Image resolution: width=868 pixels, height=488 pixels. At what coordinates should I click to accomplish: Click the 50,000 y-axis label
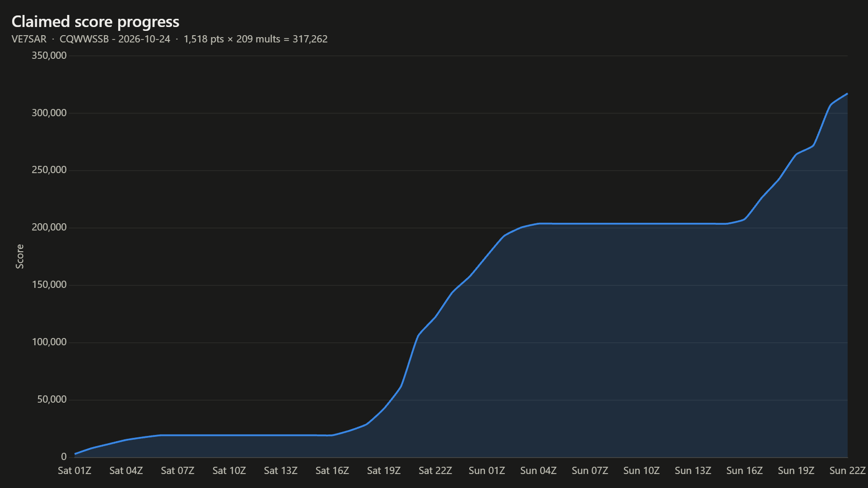coord(52,399)
